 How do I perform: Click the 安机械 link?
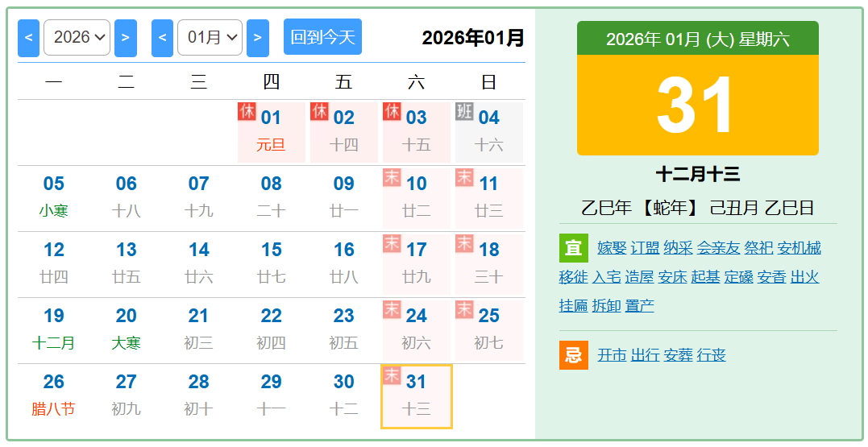[x=799, y=248]
